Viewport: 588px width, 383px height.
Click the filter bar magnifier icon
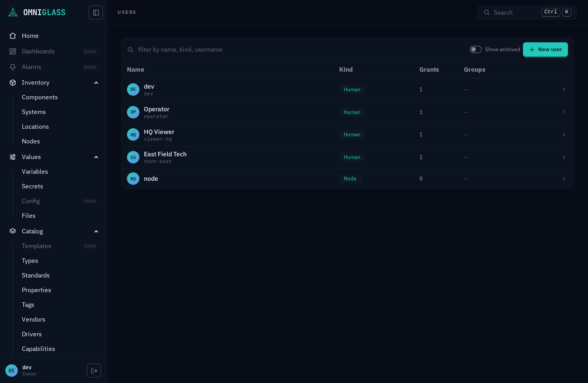tap(131, 50)
